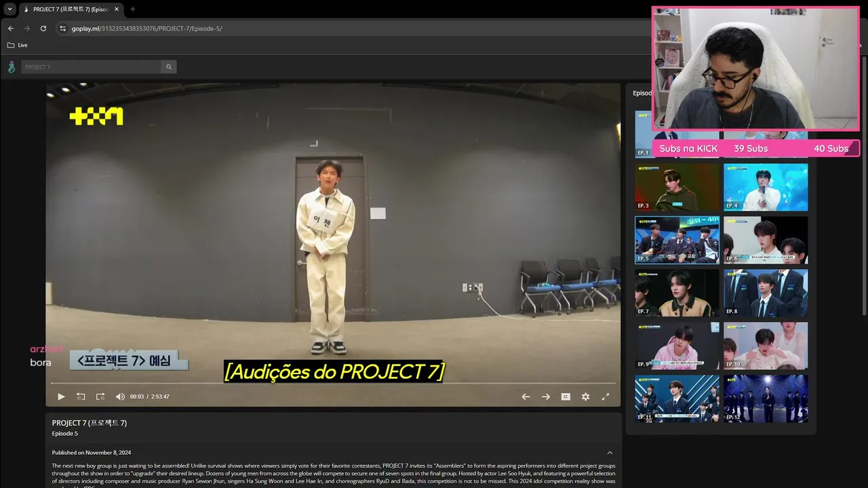Screen dimensions: 868x488
Task: Click the goplay.ml address bar URL
Action: point(147,28)
